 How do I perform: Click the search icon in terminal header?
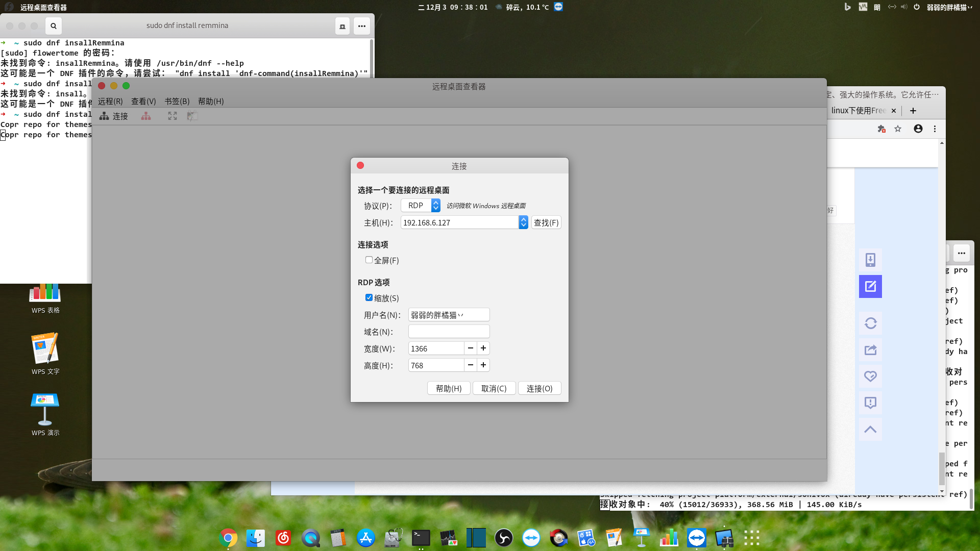tap(53, 26)
